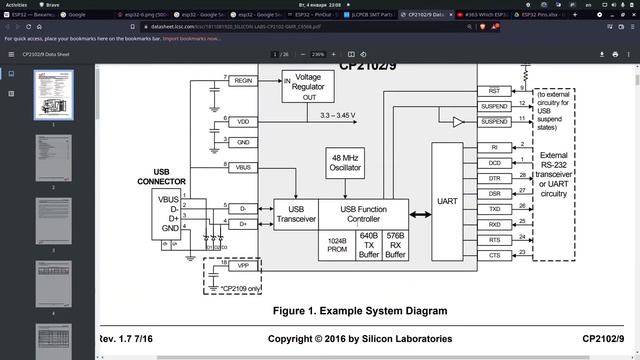The width and height of the screenshot is (640, 360).
Task: Open Brave main hamburger menu
Action: [632, 27]
